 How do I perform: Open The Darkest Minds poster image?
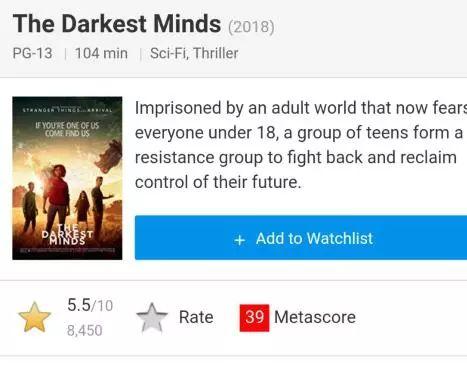[x=67, y=178]
